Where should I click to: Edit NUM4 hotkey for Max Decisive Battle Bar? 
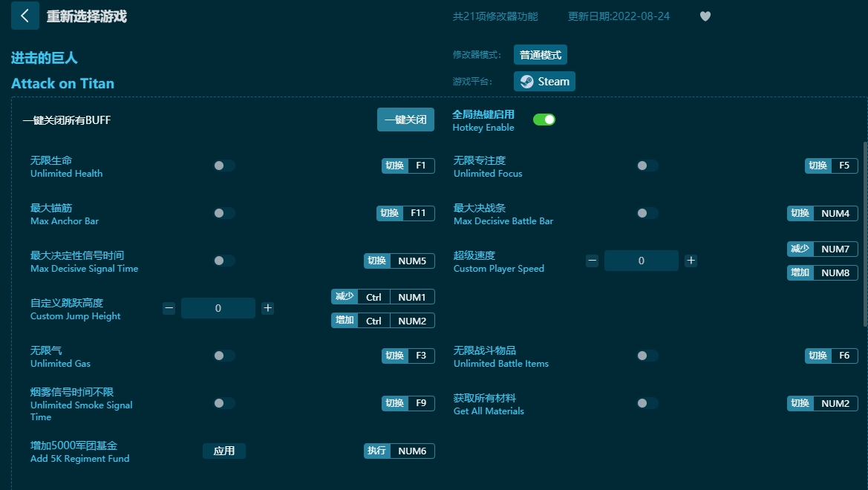pyautogui.click(x=823, y=213)
